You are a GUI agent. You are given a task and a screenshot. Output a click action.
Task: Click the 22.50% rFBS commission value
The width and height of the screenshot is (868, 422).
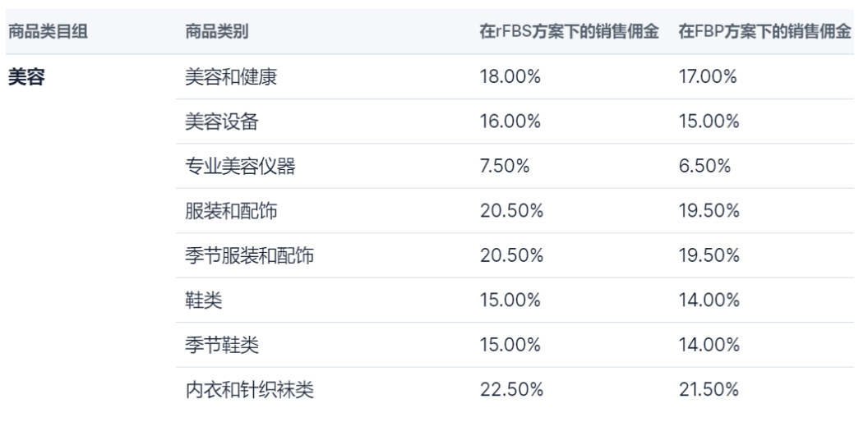pos(511,389)
